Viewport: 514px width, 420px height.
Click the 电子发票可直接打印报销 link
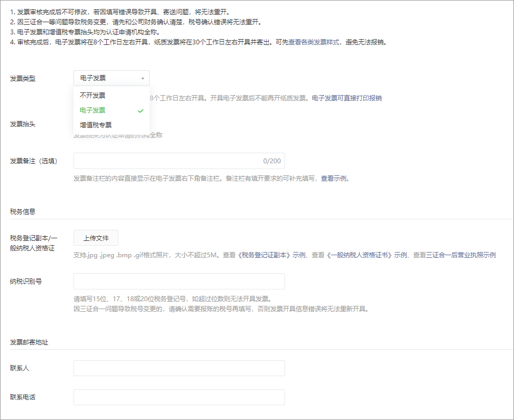tap(346, 98)
